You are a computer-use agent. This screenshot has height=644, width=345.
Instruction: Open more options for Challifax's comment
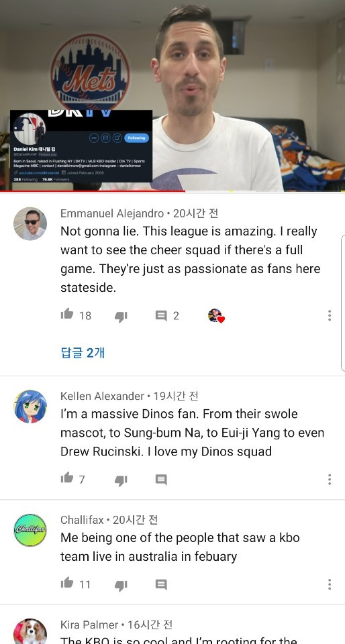[330, 584]
